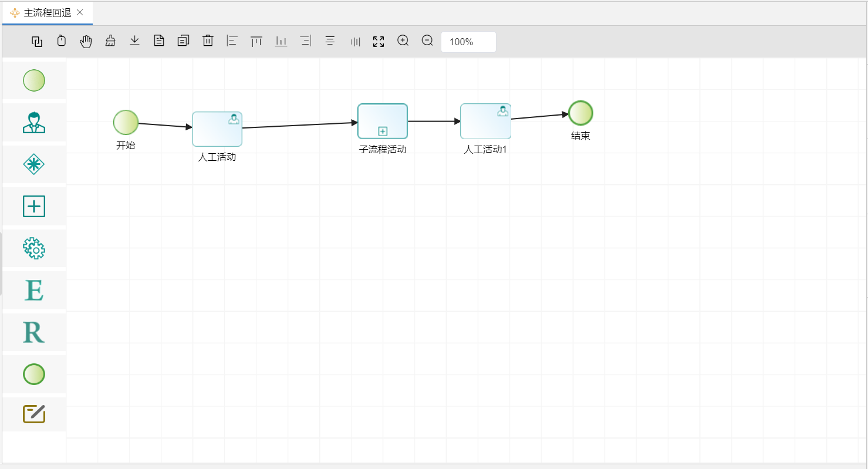
Task: Select the 子流程活动 node on the canvas
Action: pyautogui.click(x=382, y=121)
